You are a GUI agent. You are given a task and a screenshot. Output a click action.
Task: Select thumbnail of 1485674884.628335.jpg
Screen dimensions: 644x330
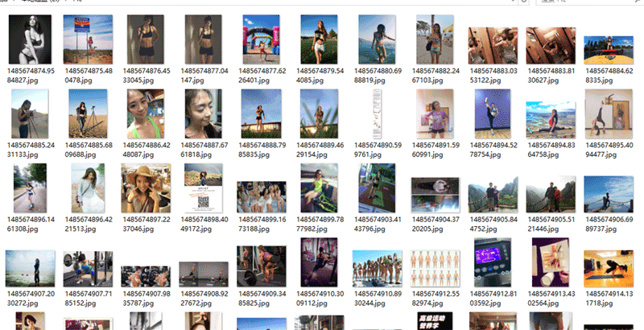609,50
